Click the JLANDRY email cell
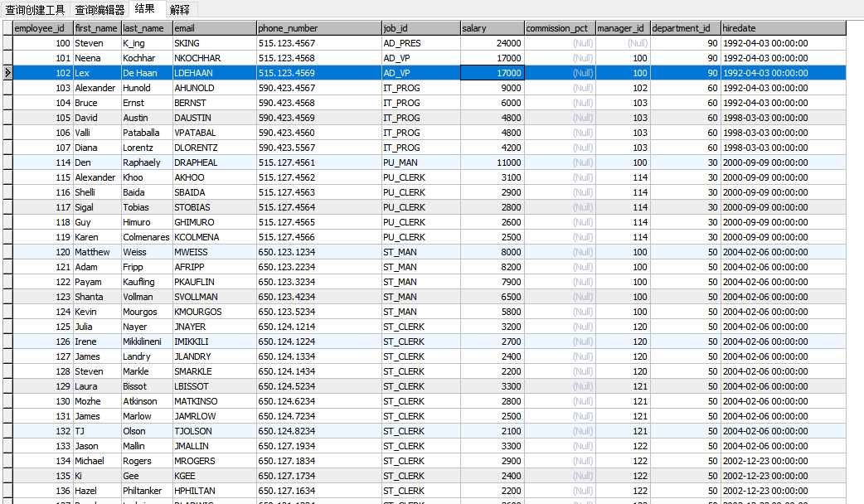This screenshot has height=504, width=864. click(215, 356)
